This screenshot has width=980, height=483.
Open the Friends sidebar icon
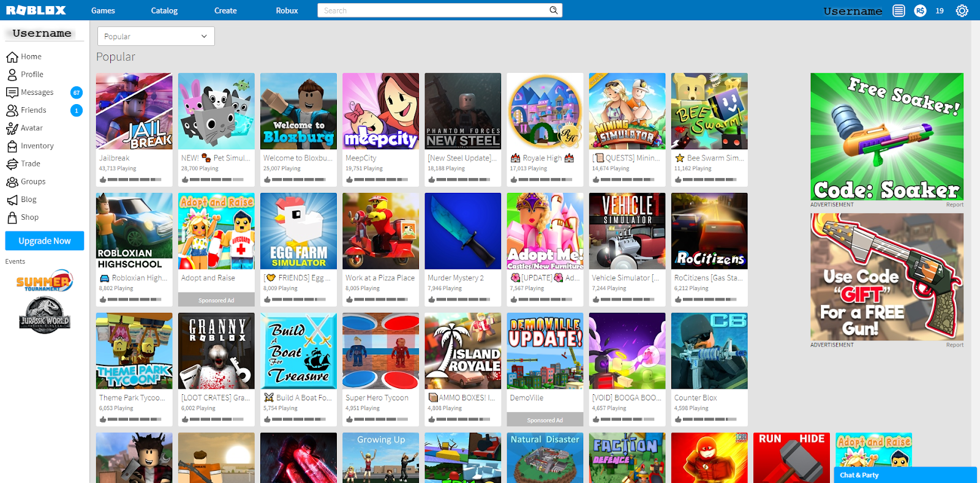pyautogui.click(x=12, y=110)
